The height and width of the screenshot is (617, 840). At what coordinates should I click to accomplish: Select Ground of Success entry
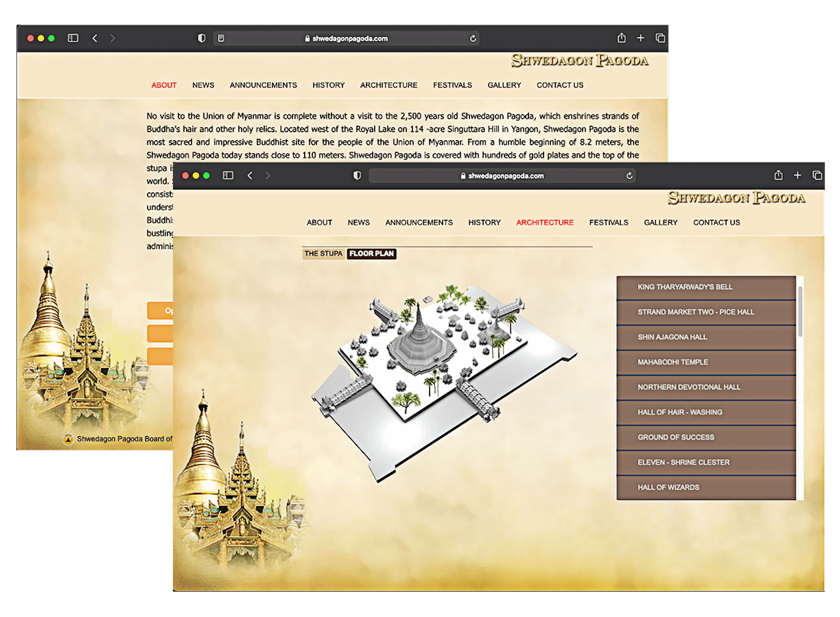tap(706, 437)
